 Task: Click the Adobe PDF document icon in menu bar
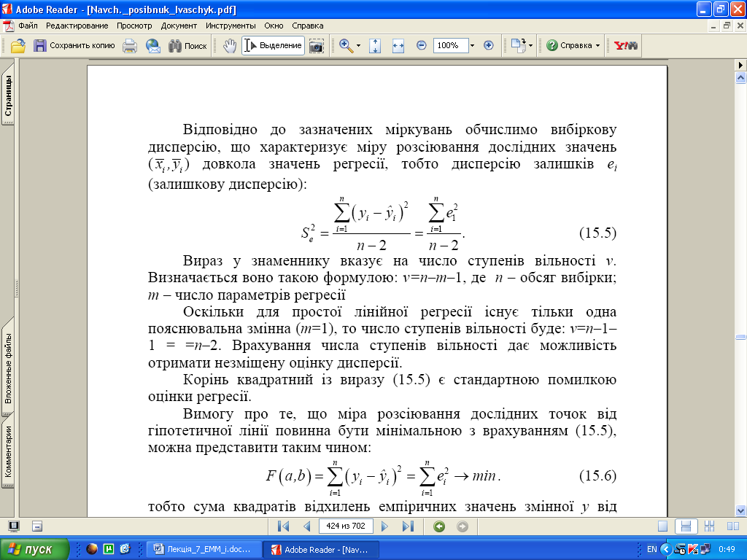click(x=9, y=26)
